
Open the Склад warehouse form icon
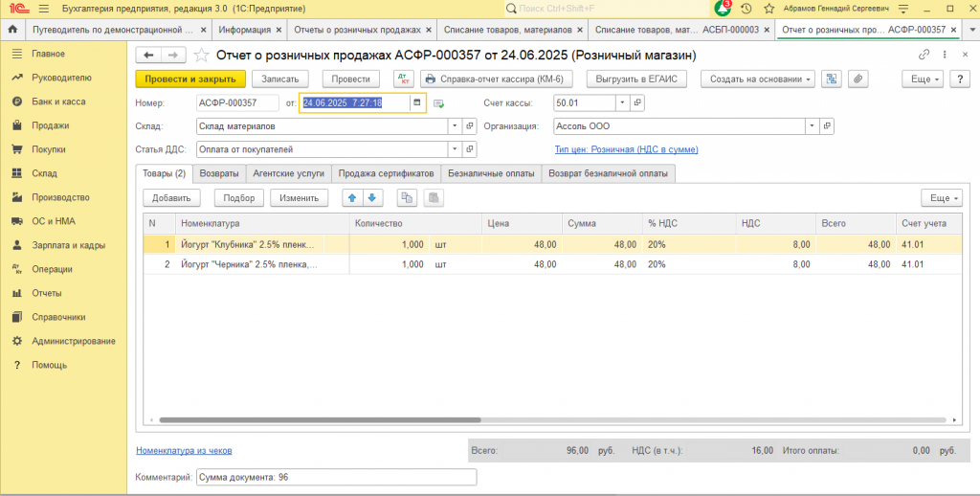[471, 126]
